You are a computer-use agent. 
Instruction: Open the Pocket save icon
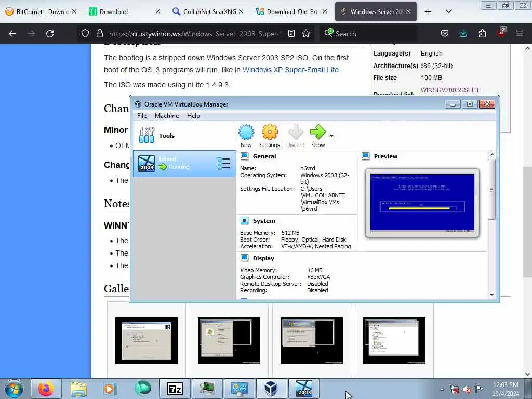(445, 33)
